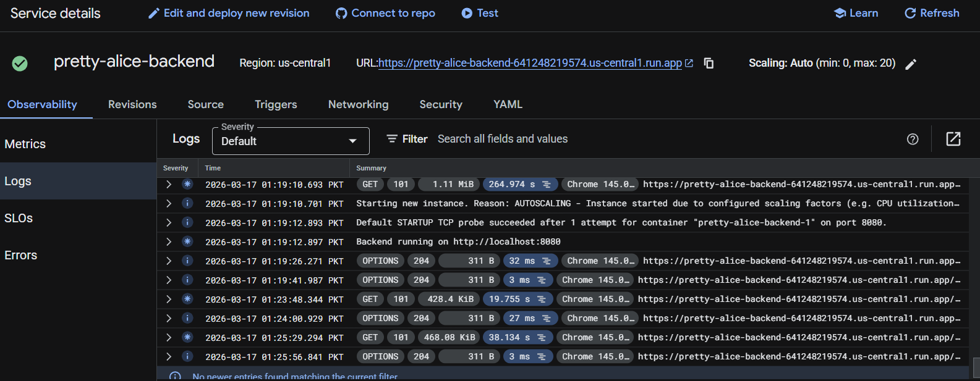Click info severity icon of 01:19:41.987 entry
Image resolution: width=980 pixels, height=381 pixels.
coord(187,280)
